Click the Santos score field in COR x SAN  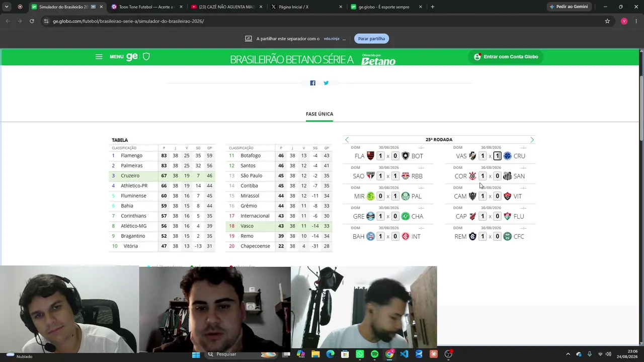497,176
